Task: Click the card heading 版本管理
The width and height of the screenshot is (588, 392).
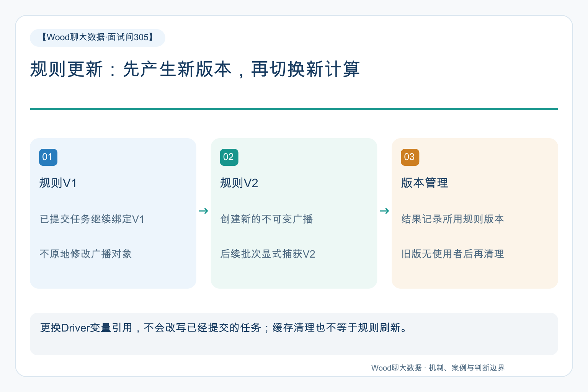Action: pos(425,183)
